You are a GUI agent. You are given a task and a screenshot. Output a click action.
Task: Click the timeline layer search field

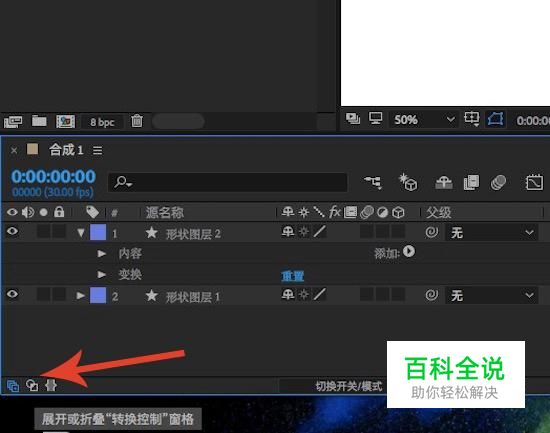[228, 182]
